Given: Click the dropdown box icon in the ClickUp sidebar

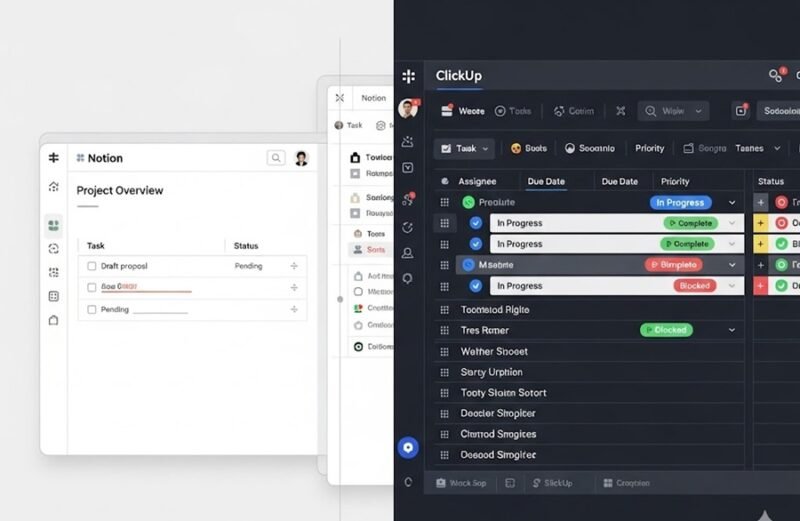Looking at the screenshot, I should tap(408, 168).
